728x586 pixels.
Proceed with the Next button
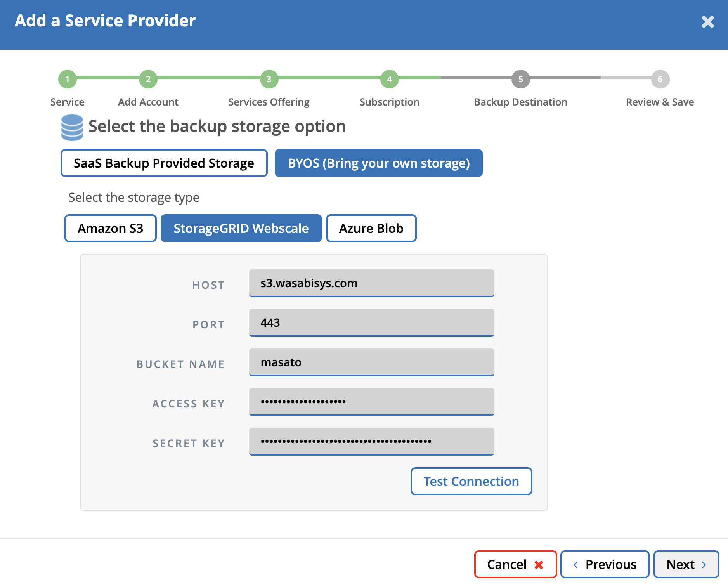pos(686,564)
